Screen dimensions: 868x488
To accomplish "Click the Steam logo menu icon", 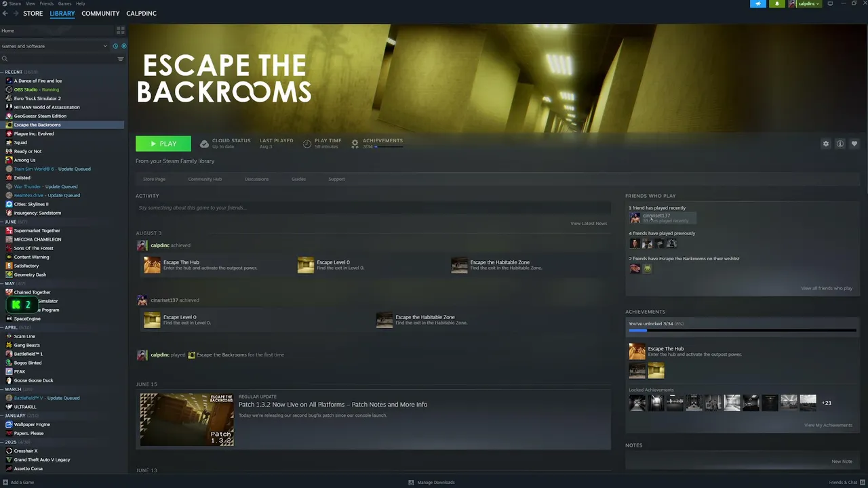I will [x=5, y=3].
